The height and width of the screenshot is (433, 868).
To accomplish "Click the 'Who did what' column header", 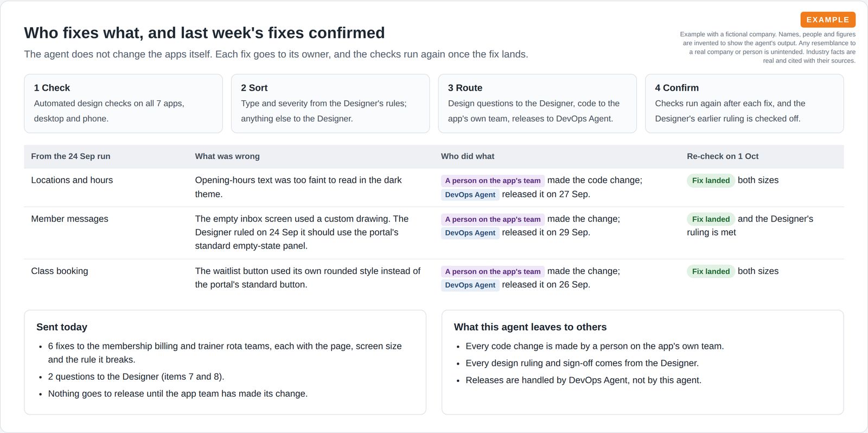I will 468,156.
